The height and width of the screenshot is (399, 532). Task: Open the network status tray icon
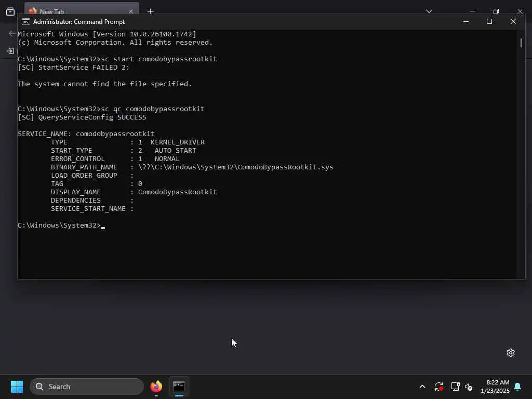(455, 387)
